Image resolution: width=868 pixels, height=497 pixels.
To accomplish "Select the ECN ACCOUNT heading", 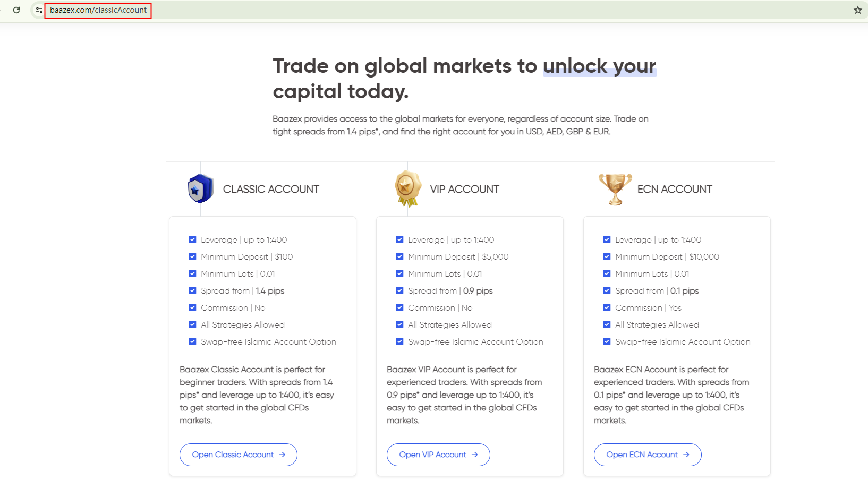I will (x=674, y=190).
